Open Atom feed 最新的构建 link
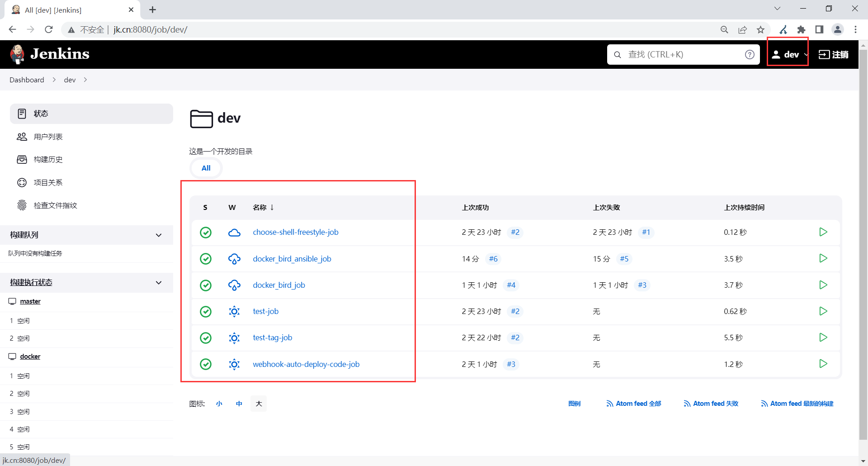 pyautogui.click(x=797, y=404)
